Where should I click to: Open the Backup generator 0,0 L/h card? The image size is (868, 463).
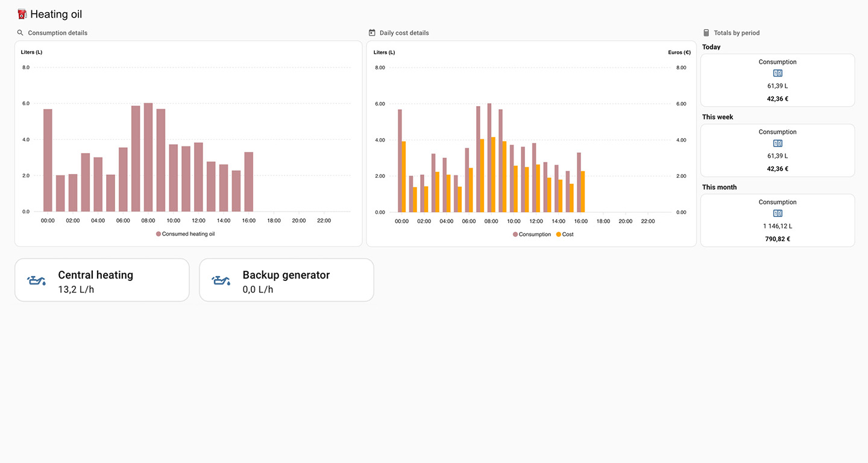point(286,280)
